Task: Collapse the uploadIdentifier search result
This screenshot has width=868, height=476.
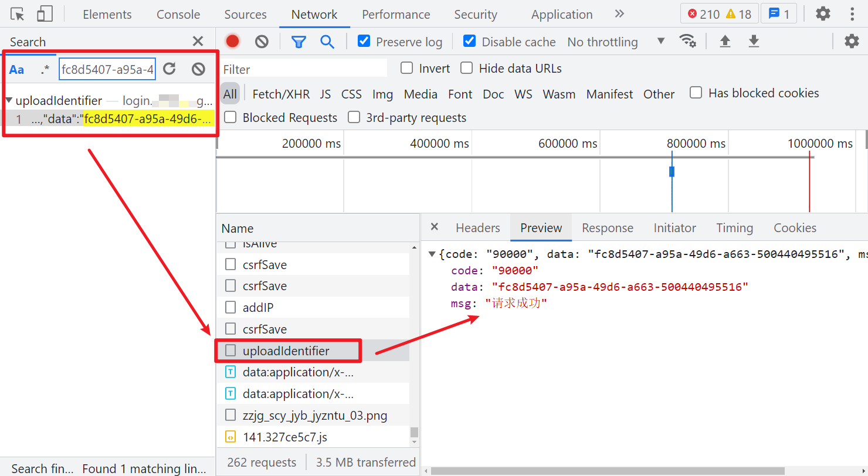Action: [x=9, y=100]
